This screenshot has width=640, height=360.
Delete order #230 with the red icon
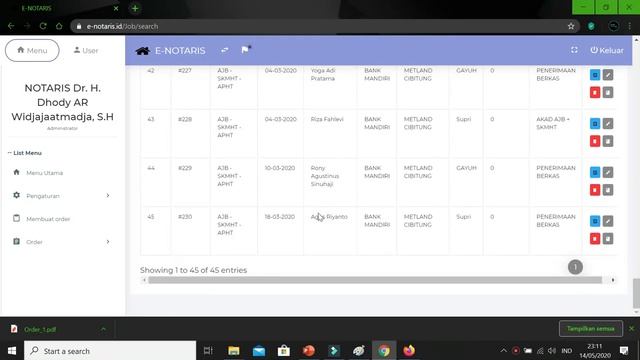pyautogui.click(x=595, y=238)
